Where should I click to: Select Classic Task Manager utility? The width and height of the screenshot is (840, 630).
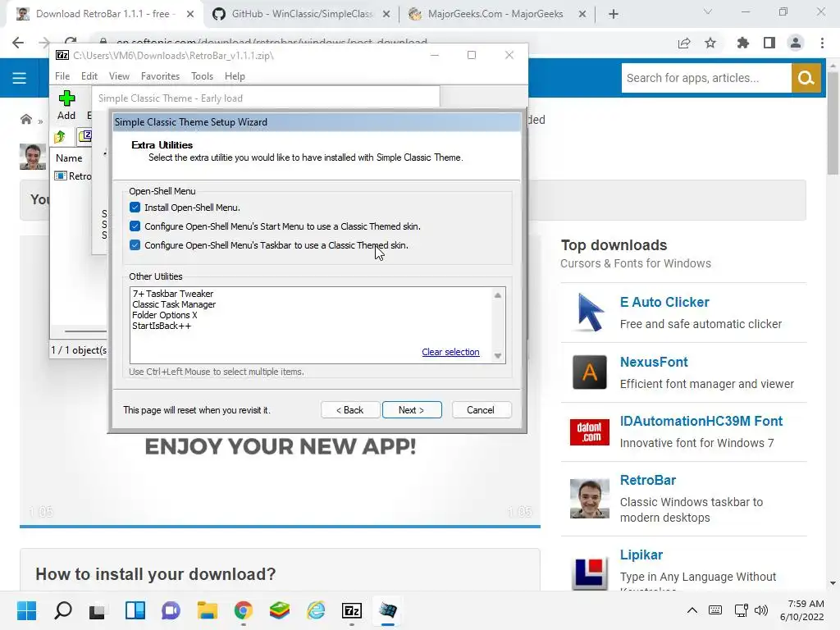pos(174,304)
